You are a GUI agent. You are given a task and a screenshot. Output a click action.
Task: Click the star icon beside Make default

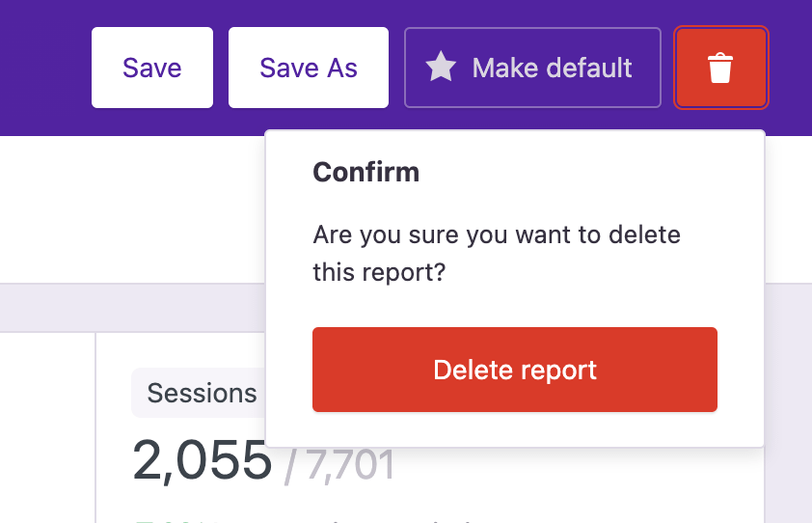[x=441, y=68]
